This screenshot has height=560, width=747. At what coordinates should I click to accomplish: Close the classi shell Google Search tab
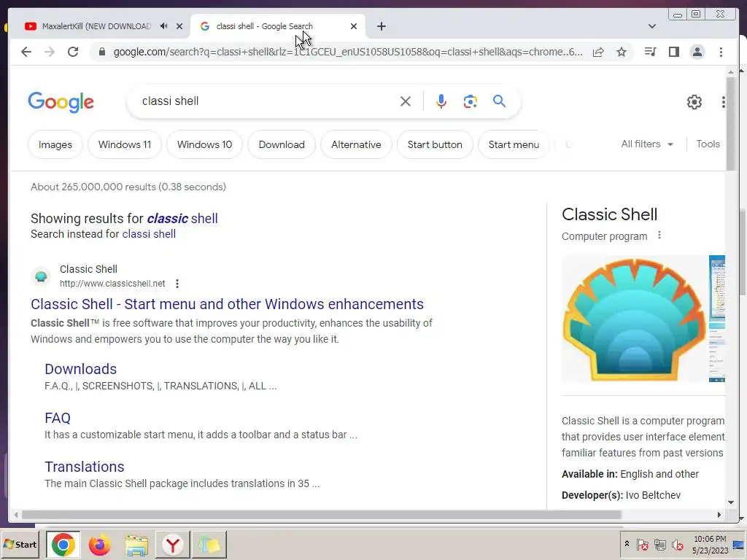coord(354,26)
